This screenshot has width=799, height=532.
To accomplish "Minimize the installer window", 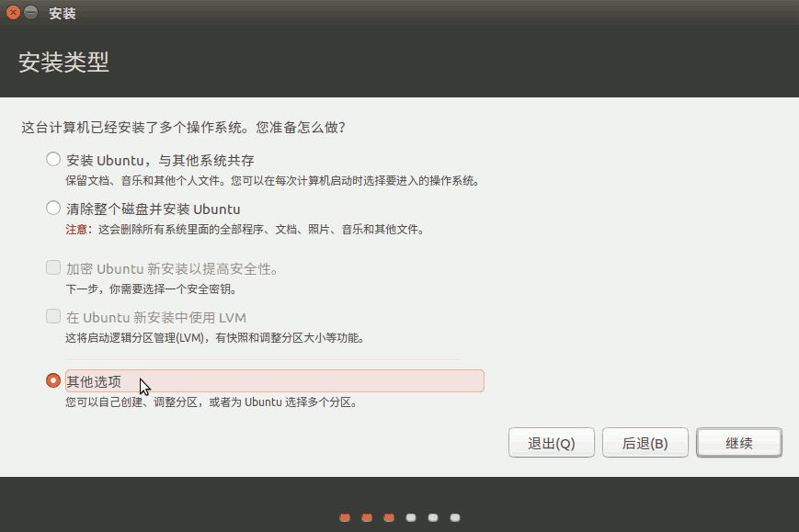I will 31,13.
